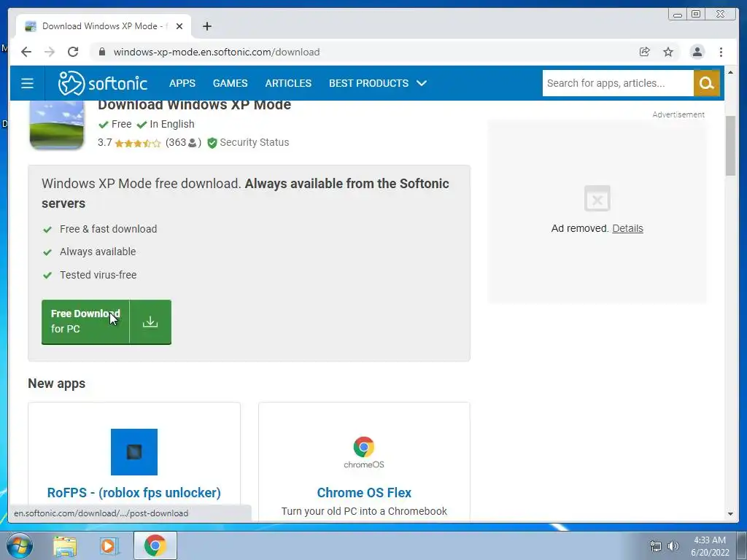Open the ARTICLES section

click(288, 83)
